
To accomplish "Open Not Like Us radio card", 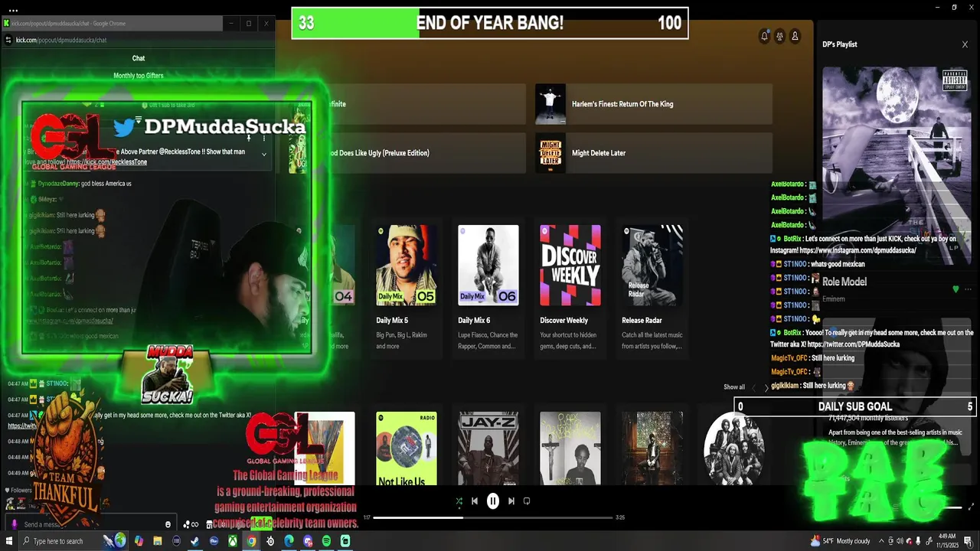I will [407, 449].
